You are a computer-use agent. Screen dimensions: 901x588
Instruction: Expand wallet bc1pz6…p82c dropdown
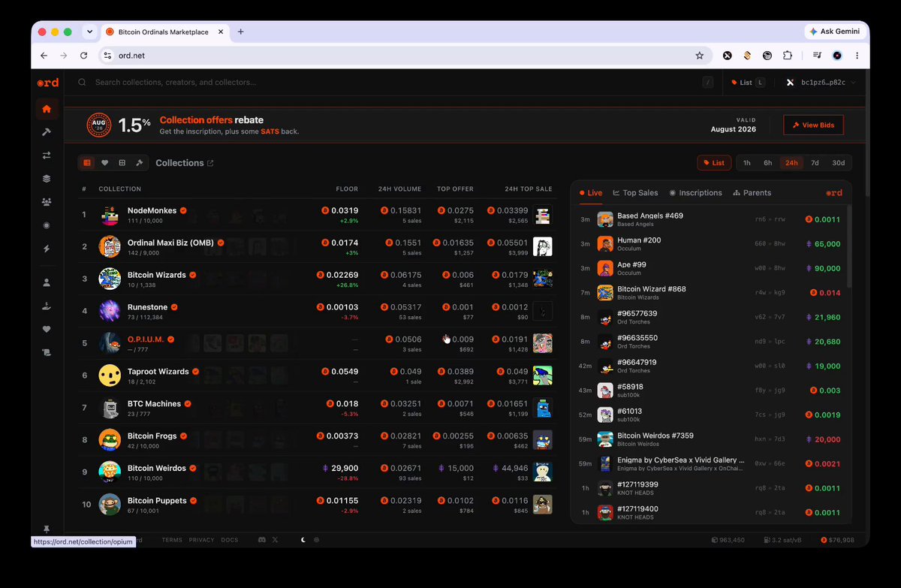(820, 83)
